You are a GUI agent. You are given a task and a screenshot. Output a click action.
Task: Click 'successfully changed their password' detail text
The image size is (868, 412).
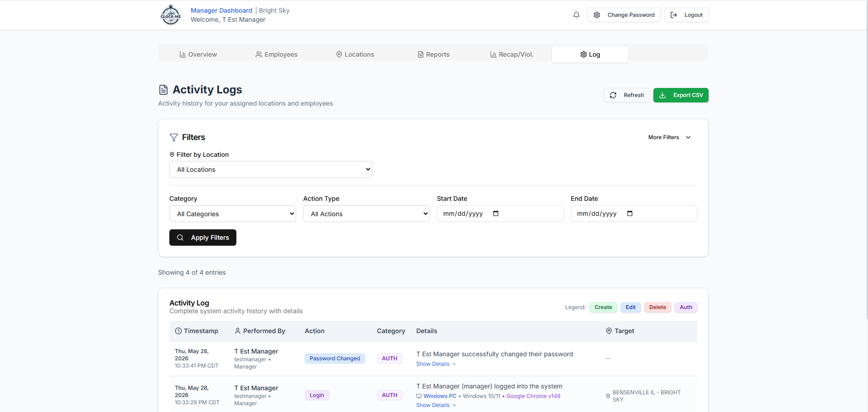click(517, 354)
